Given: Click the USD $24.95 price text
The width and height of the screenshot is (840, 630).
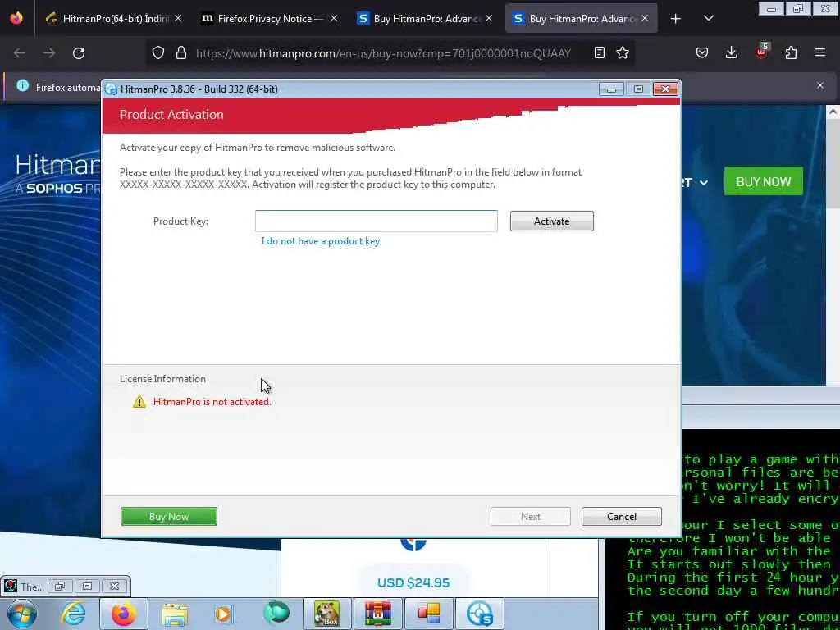Looking at the screenshot, I should [x=413, y=583].
